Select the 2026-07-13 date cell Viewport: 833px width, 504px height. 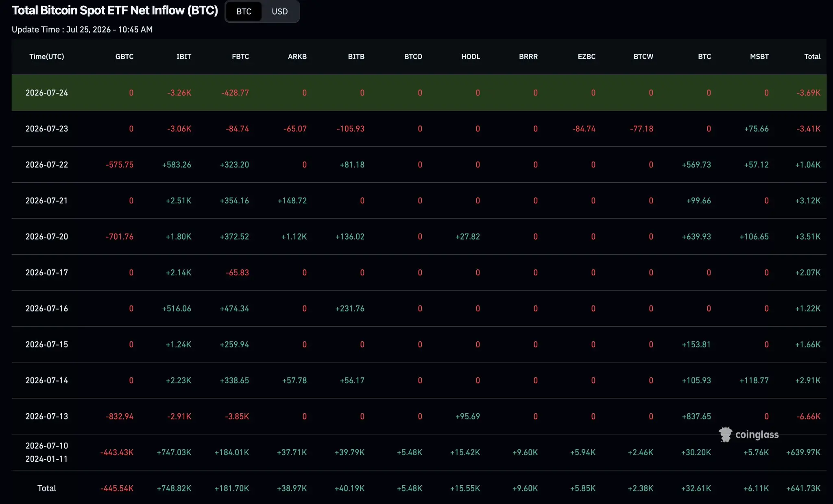point(47,416)
